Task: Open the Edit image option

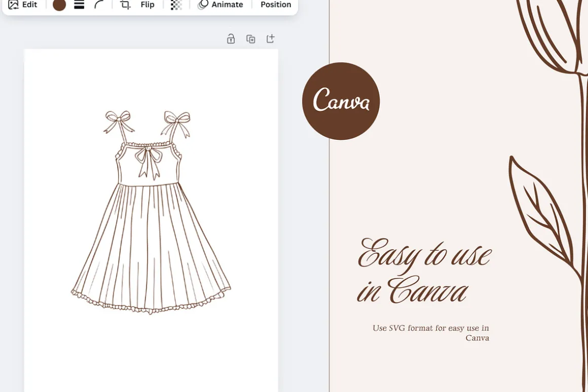Action: coord(22,5)
